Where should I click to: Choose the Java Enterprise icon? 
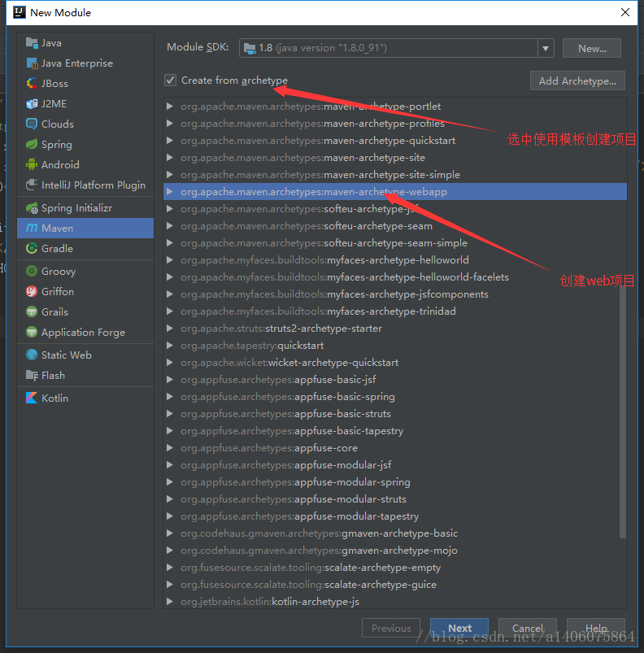pyautogui.click(x=32, y=63)
